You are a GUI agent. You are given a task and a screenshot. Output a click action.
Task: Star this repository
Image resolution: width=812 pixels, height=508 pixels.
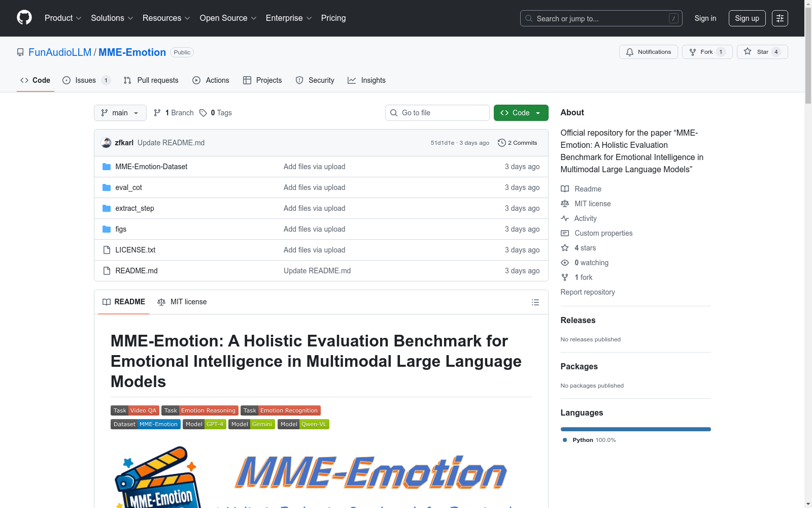762,52
